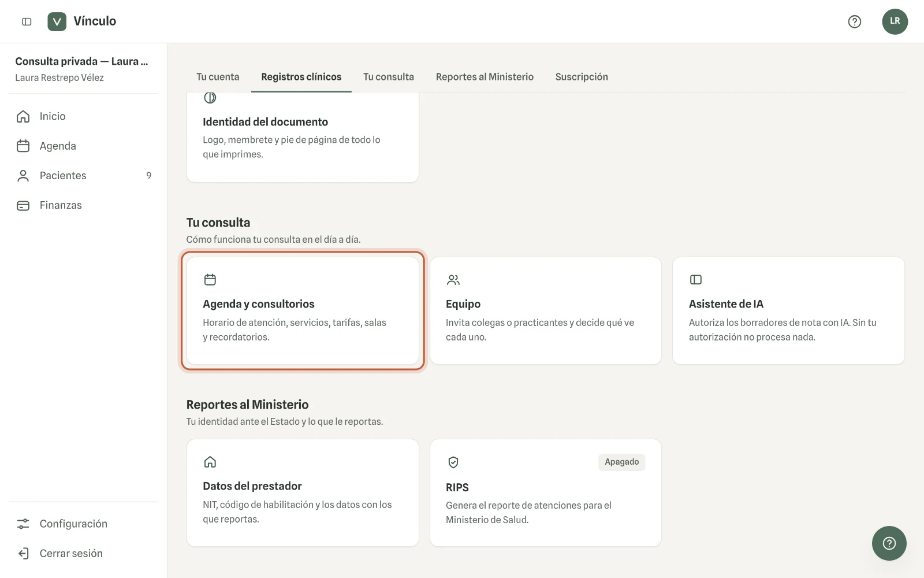
Task: Click the Inicio home icon in sidebar
Action: 23,116
